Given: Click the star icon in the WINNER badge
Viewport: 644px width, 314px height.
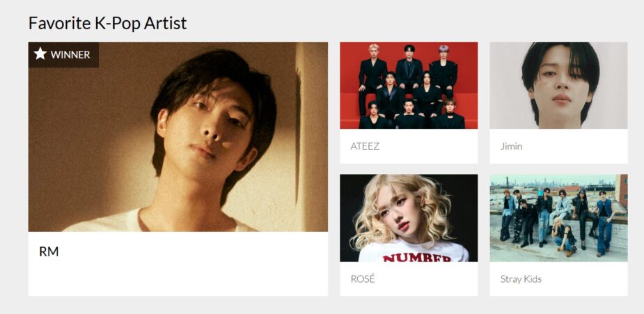Looking at the screenshot, I should coord(40,54).
